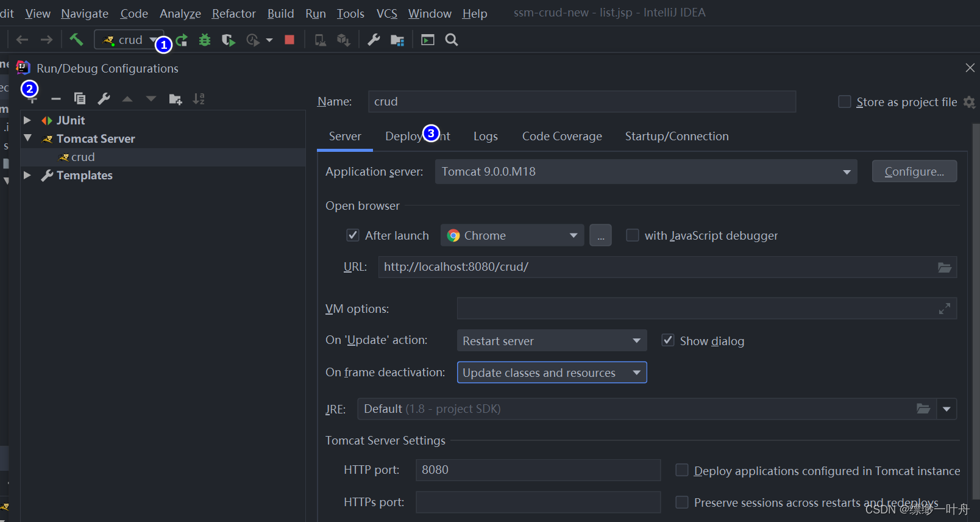Check Deploy applications configured in Tomcat instance
This screenshot has width=980, height=522.
coord(682,470)
